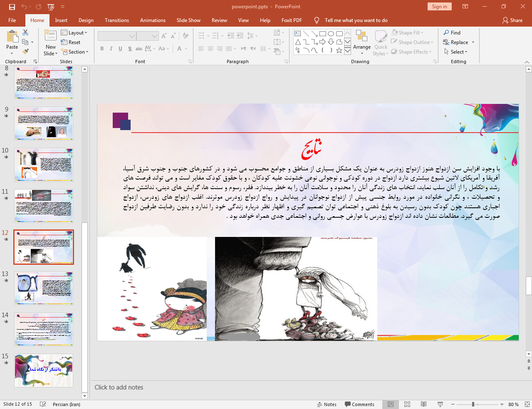Click the New Slide icon

click(x=50, y=36)
